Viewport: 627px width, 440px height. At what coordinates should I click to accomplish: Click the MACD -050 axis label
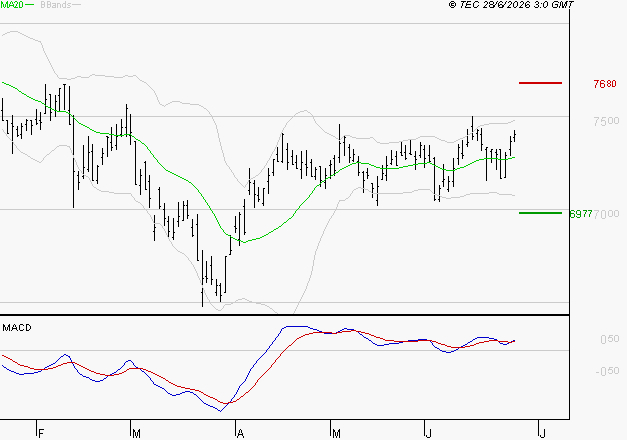(607, 371)
